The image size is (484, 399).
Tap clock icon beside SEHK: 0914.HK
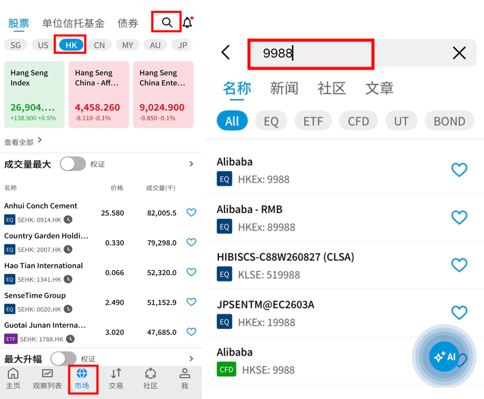point(68,220)
